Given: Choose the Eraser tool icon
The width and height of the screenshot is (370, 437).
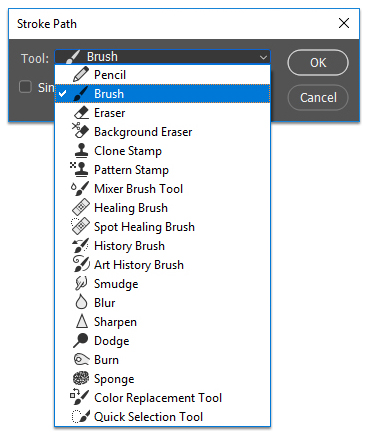Looking at the screenshot, I should (x=81, y=113).
